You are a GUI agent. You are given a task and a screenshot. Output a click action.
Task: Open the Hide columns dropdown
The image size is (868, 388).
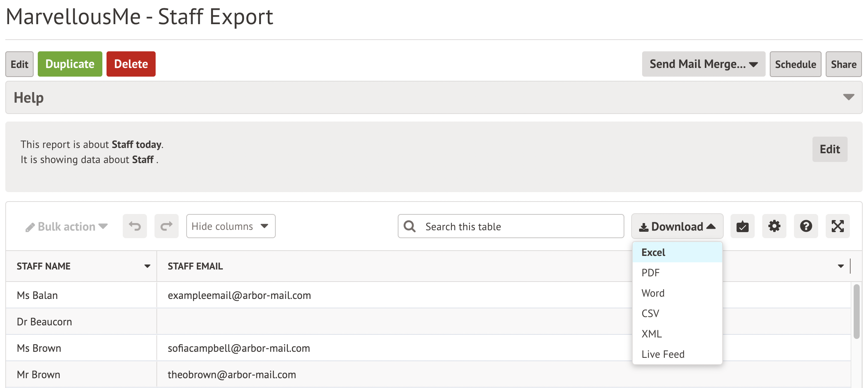(x=230, y=226)
